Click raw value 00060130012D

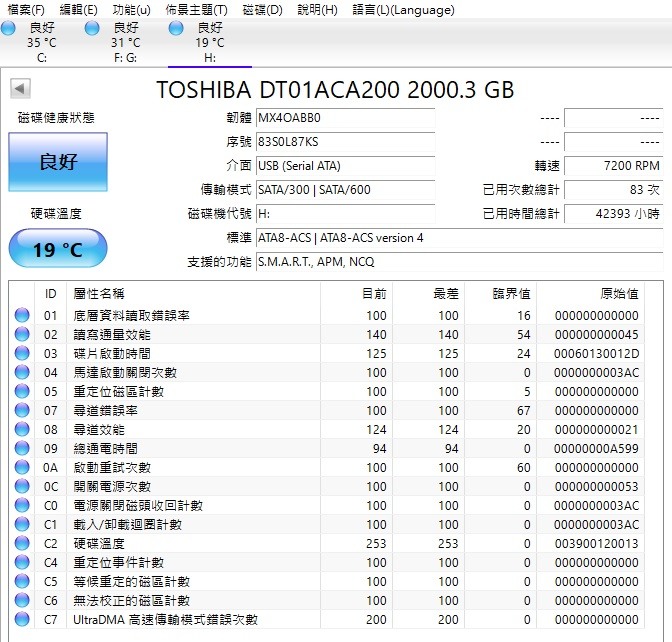pos(596,354)
